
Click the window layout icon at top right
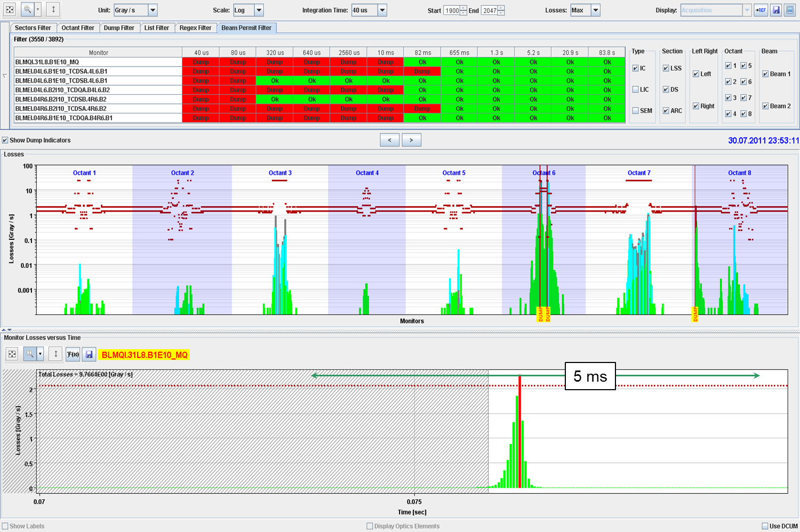coord(790,10)
